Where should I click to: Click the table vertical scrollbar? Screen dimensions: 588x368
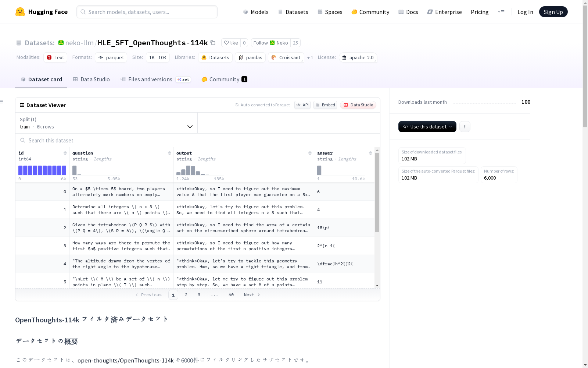(x=377, y=192)
